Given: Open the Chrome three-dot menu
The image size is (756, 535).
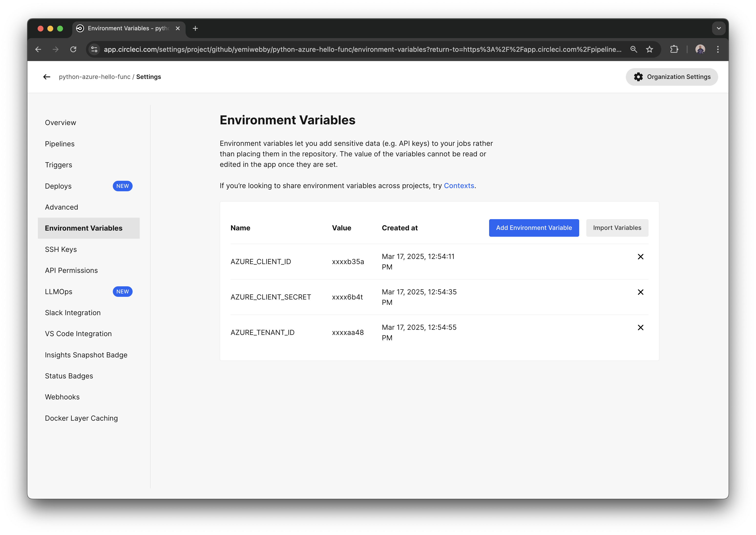Looking at the screenshot, I should click(718, 49).
